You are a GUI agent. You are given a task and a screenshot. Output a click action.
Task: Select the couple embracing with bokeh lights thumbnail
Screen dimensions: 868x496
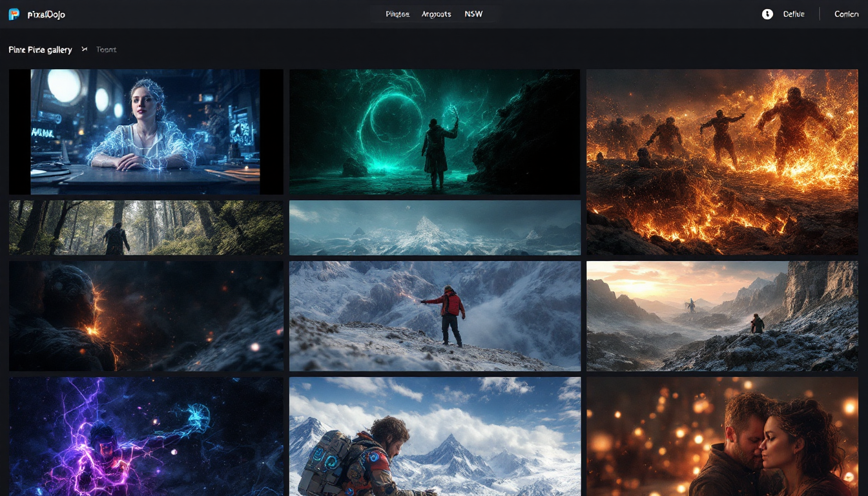(x=722, y=437)
